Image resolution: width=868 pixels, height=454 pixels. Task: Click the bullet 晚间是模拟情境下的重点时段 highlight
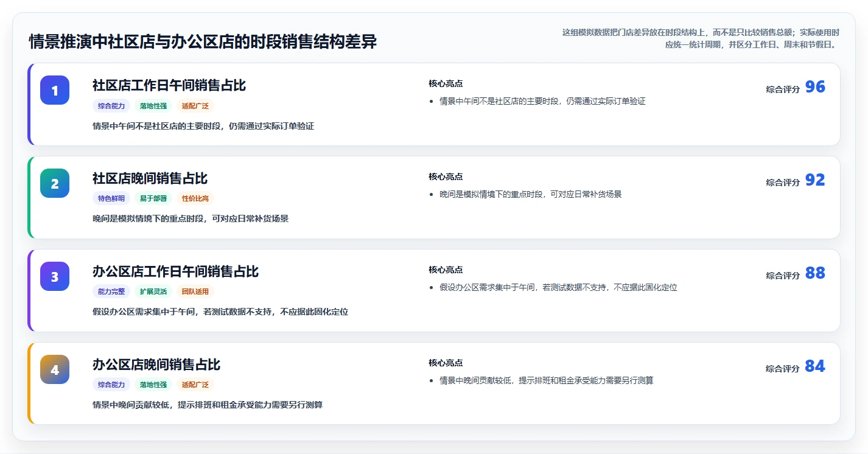coord(530,195)
